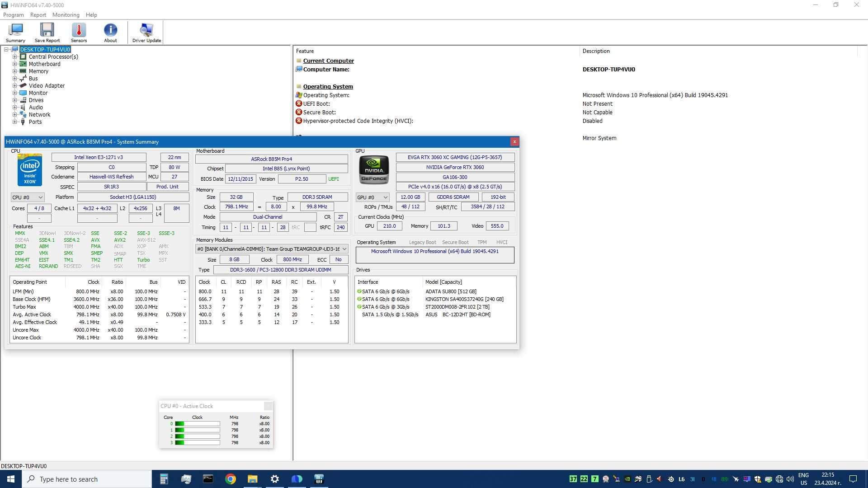This screenshot has height=488, width=868.
Task: Open the GPU #0 selector dropdown
Action: [373, 197]
